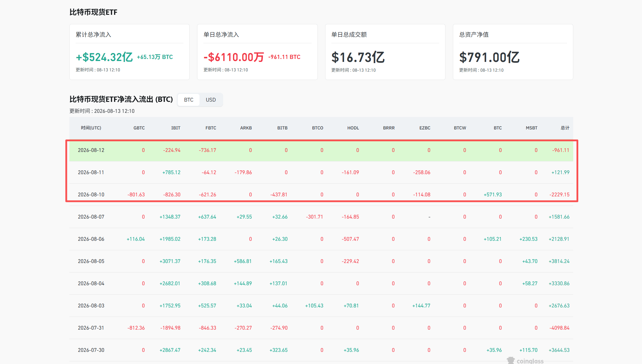
Task: Select the 2026-08-12 highlighted row date
Action: click(x=91, y=150)
